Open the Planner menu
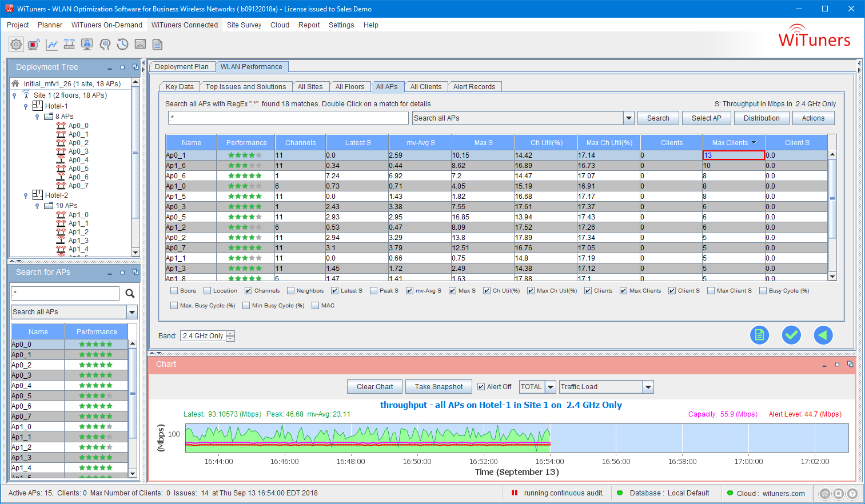 point(50,25)
